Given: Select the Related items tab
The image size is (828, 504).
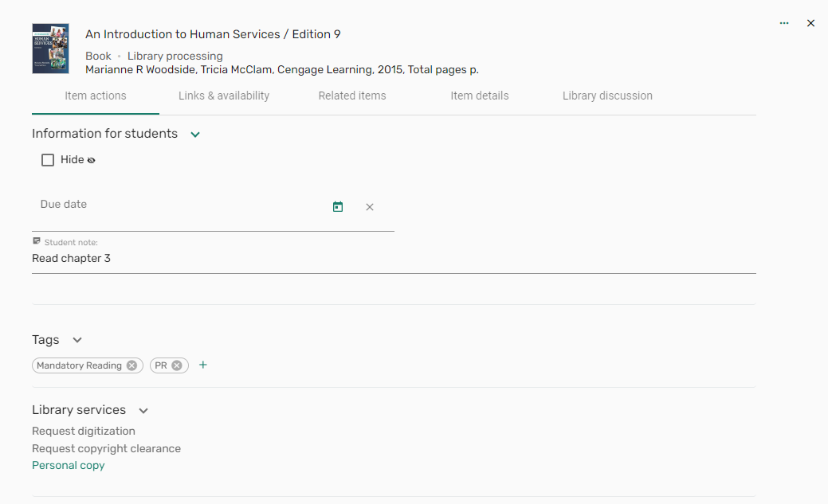Looking at the screenshot, I should (x=352, y=96).
